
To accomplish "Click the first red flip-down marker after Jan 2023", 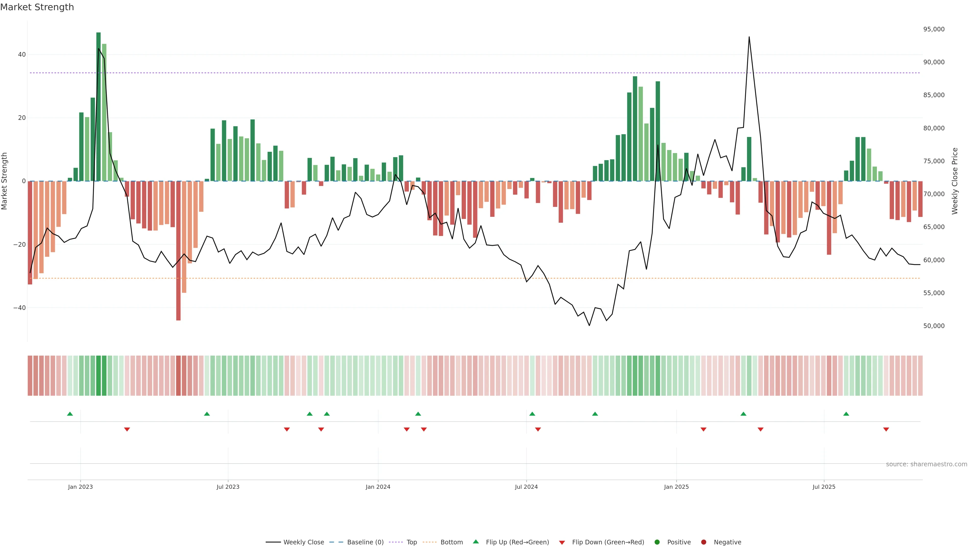I will [127, 429].
